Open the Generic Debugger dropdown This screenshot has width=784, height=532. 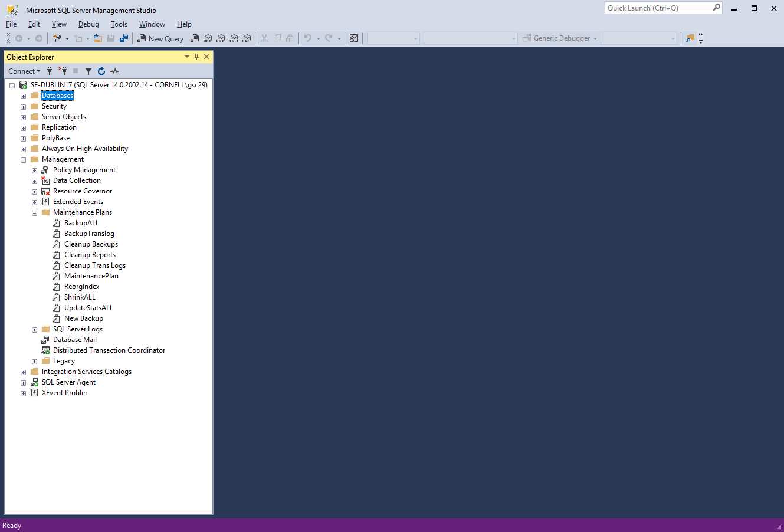(x=595, y=38)
